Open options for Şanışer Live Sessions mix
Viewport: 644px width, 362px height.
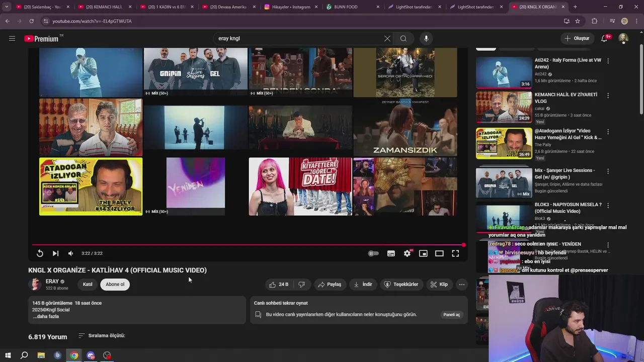pos(608,171)
